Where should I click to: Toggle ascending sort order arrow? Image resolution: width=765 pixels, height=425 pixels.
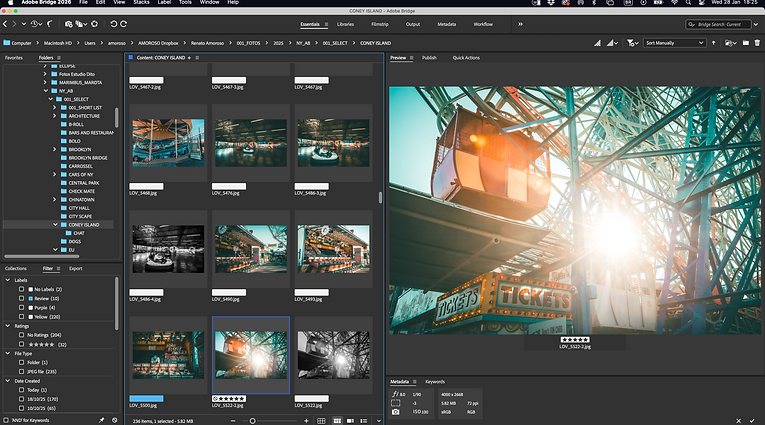point(713,43)
